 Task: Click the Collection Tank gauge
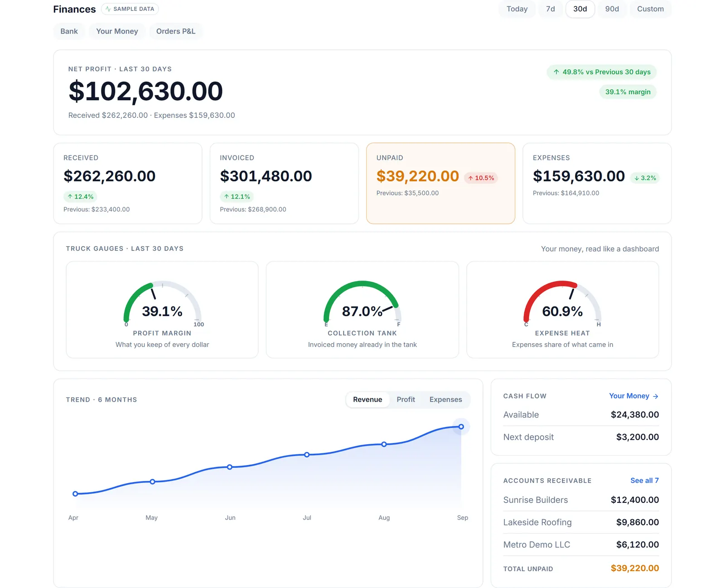point(362,310)
